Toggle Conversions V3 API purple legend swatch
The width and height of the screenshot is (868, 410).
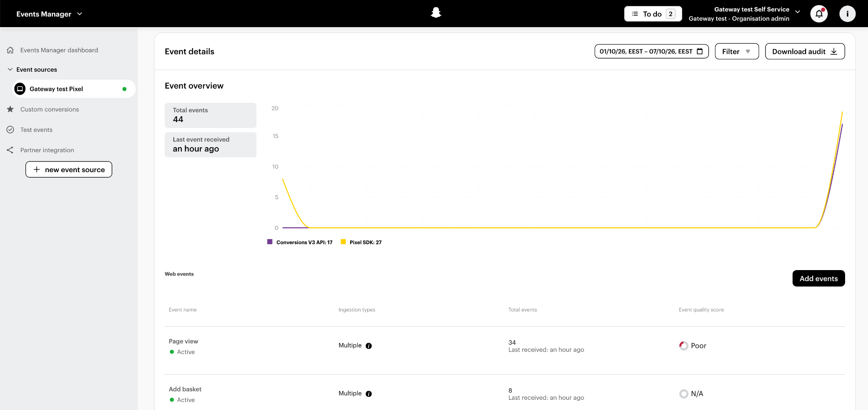click(x=270, y=242)
